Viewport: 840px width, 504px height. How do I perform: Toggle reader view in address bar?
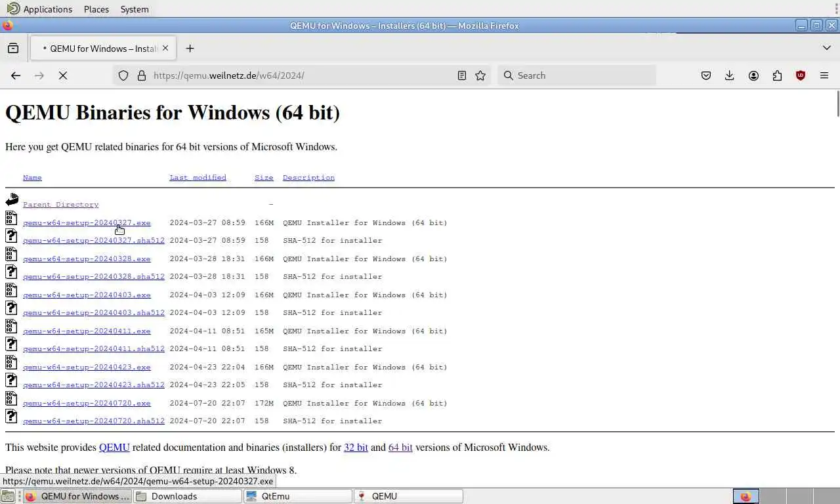tap(462, 75)
